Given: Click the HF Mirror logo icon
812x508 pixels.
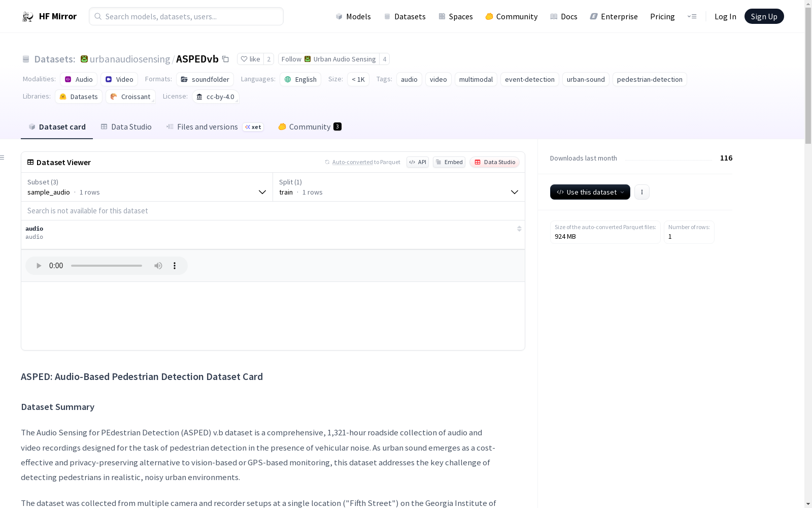Looking at the screenshot, I should (28, 17).
